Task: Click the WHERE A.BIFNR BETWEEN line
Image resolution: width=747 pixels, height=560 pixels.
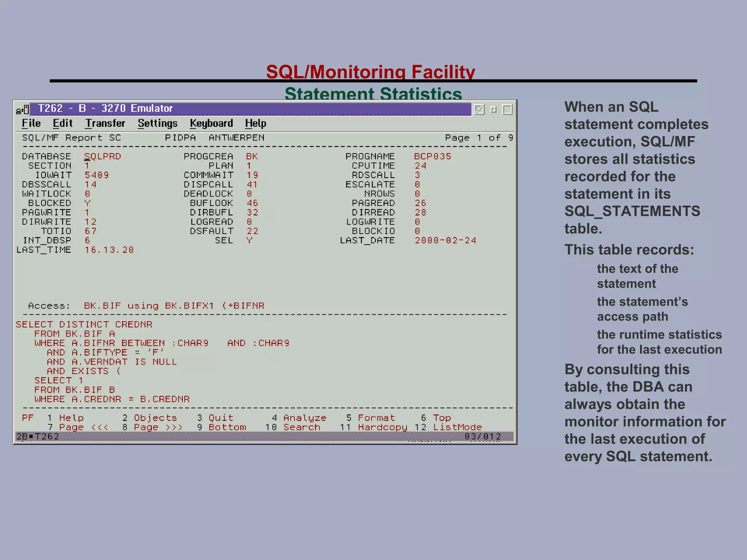Action: pos(162,343)
